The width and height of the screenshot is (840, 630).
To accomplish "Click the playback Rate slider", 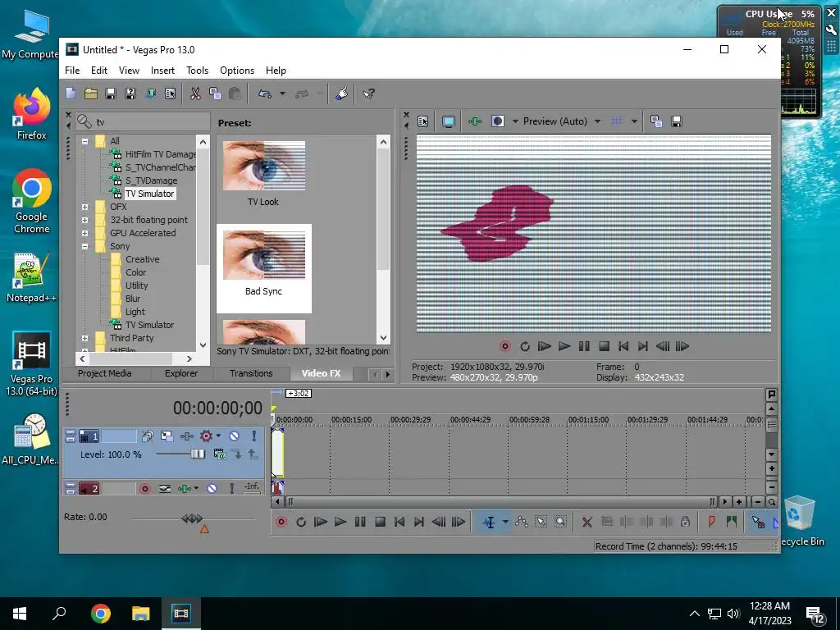I will coord(193,518).
